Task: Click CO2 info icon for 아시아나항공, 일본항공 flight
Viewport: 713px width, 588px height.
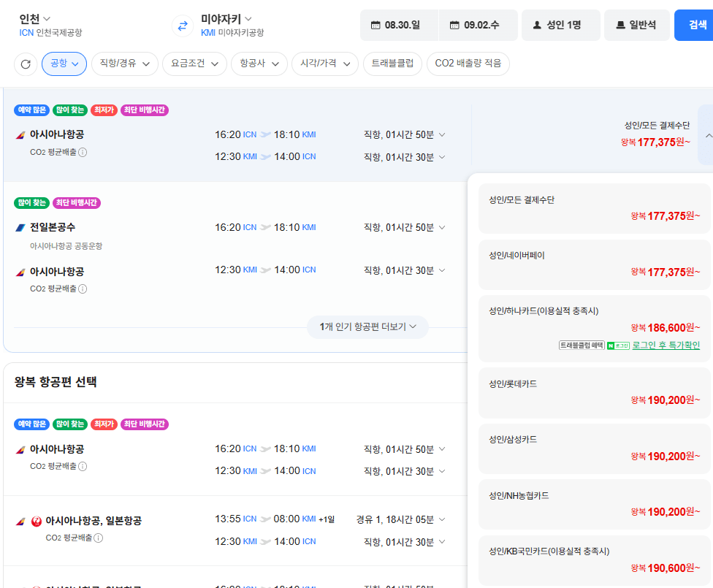Action: [98, 538]
